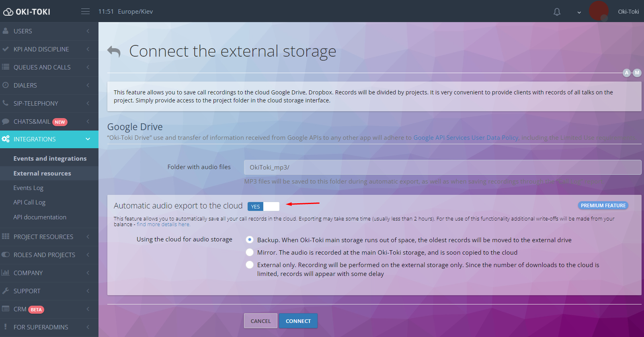Open the user avatar at top right
This screenshot has height=337, width=644.
tap(599, 11)
